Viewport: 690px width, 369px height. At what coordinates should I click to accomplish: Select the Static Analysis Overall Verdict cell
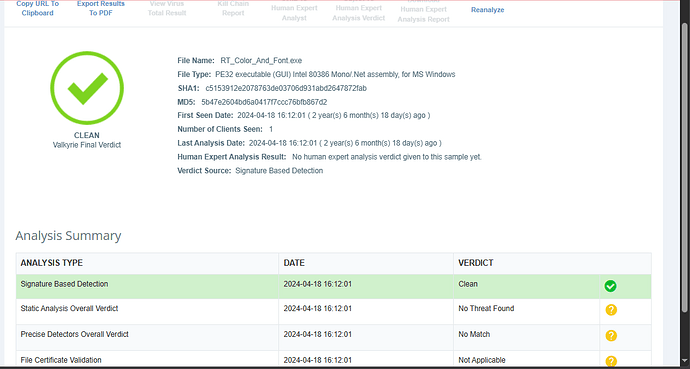pyautogui.click(x=147, y=312)
